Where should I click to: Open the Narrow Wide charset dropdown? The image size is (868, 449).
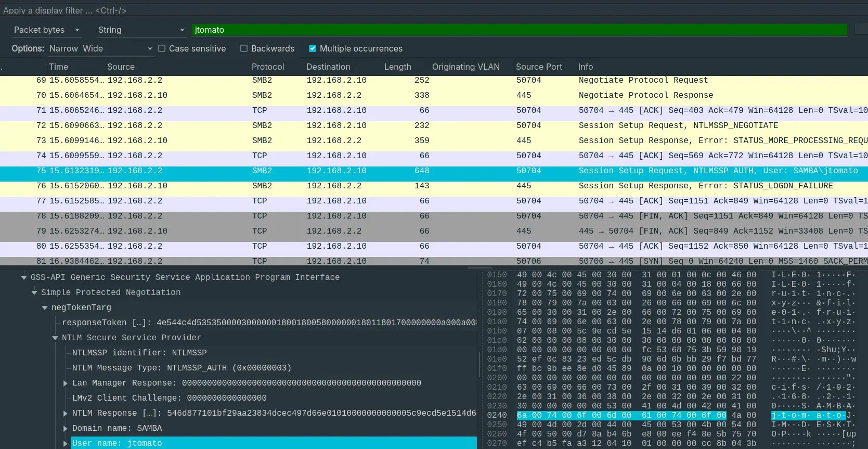pyautogui.click(x=100, y=48)
